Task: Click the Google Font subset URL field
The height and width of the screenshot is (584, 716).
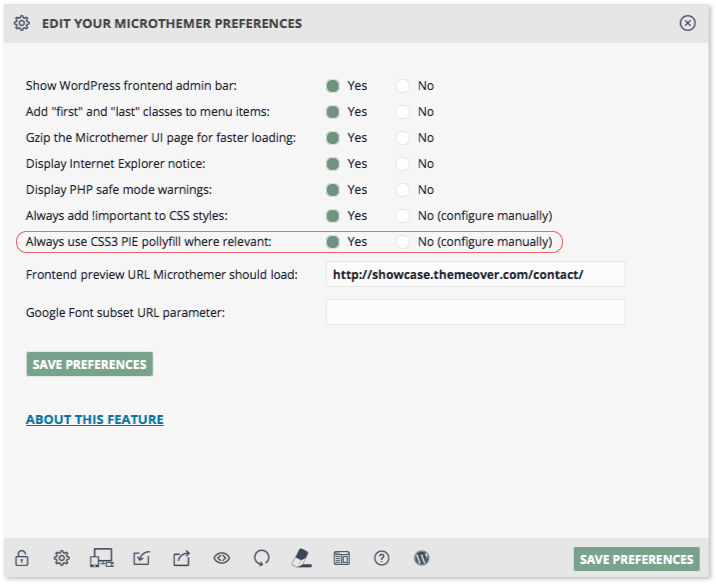Action: point(475,312)
